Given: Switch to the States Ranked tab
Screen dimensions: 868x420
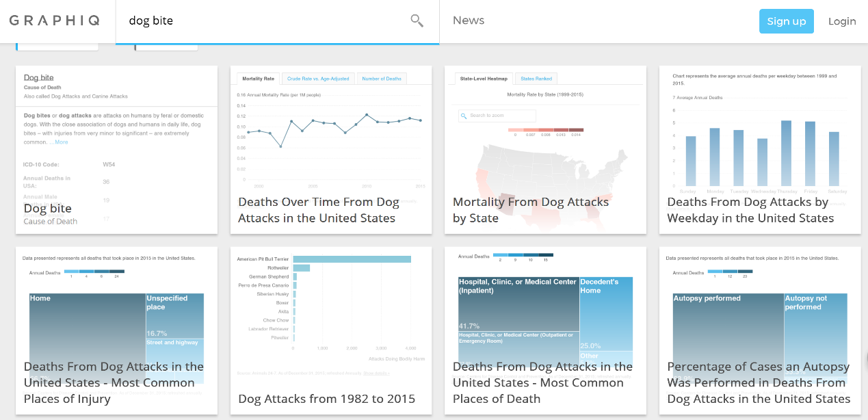Looking at the screenshot, I should tap(536, 79).
